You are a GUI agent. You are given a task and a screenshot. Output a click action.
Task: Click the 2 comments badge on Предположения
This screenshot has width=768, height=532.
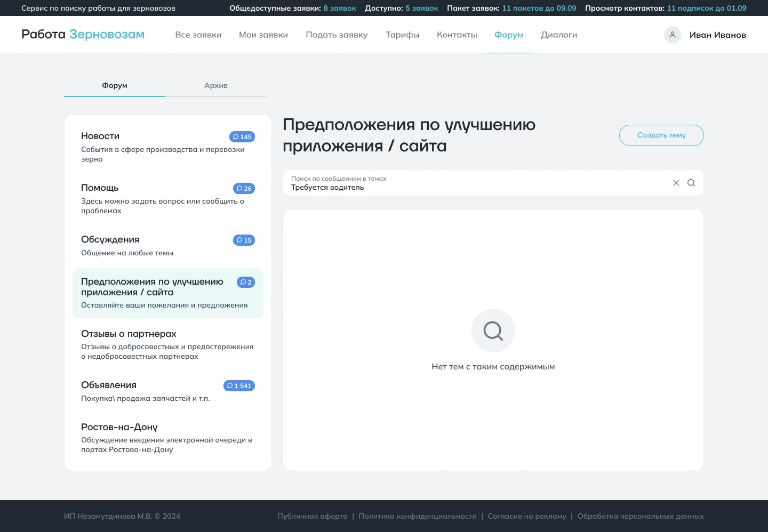tap(246, 283)
